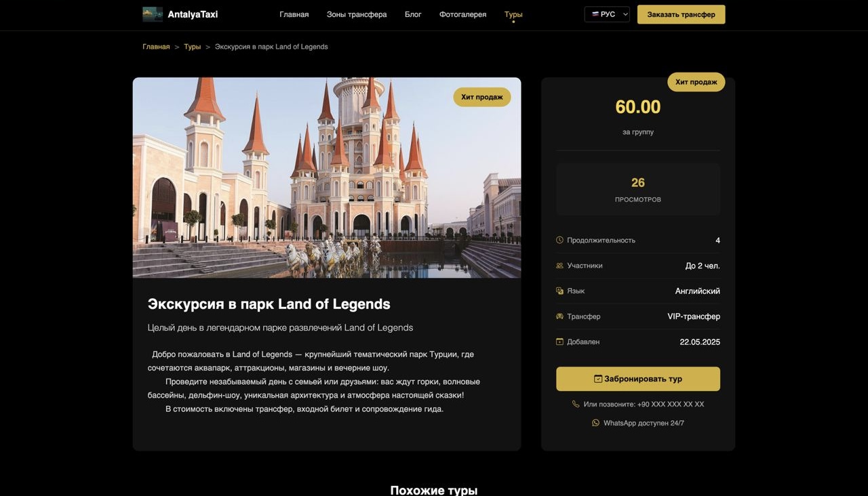
Task: Click the Туры breadcrumb link
Action: coord(193,47)
